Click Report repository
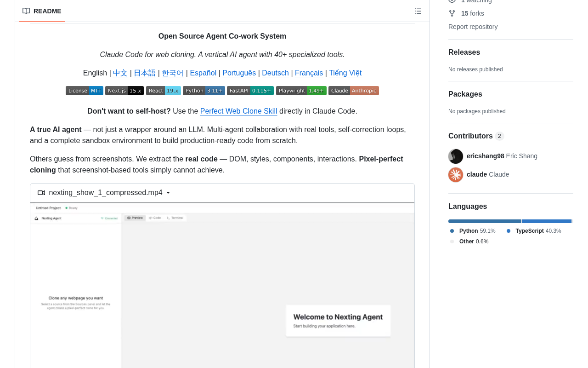The width and height of the screenshot is (588, 368). click(x=473, y=27)
